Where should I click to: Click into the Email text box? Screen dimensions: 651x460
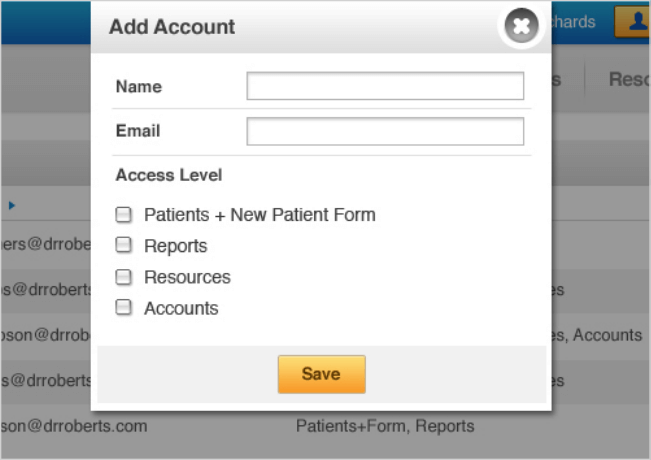pos(385,131)
